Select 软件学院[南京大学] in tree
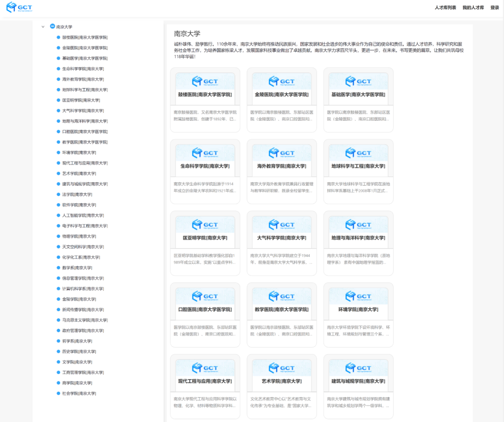Screen dimensions: 504x422 pos(79,205)
